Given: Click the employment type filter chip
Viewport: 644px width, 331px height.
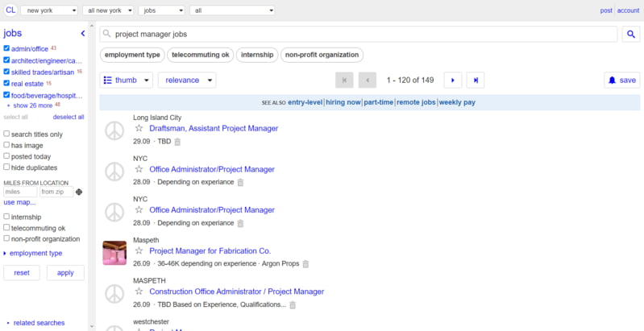Looking at the screenshot, I should [132, 55].
